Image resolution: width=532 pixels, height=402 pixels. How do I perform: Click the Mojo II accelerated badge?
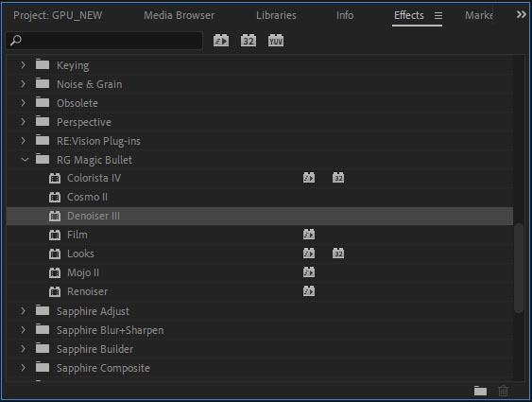click(x=309, y=272)
